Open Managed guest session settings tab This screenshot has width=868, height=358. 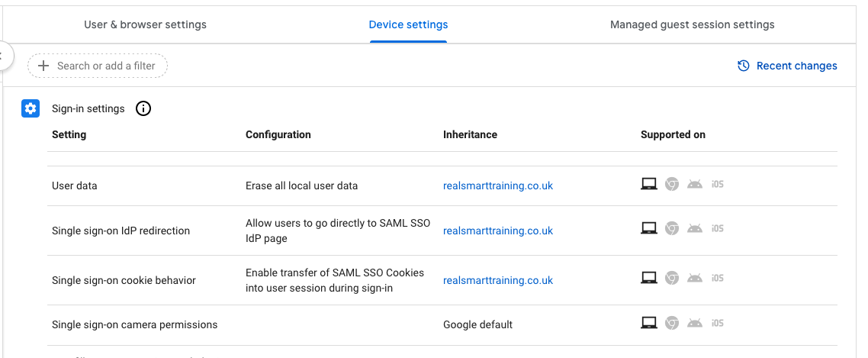[x=692, y=24]
